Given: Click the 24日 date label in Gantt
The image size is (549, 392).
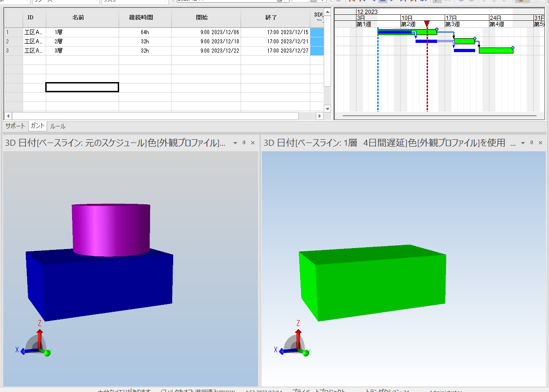Looking at the screenshot, I should click(x=495, y=18).
